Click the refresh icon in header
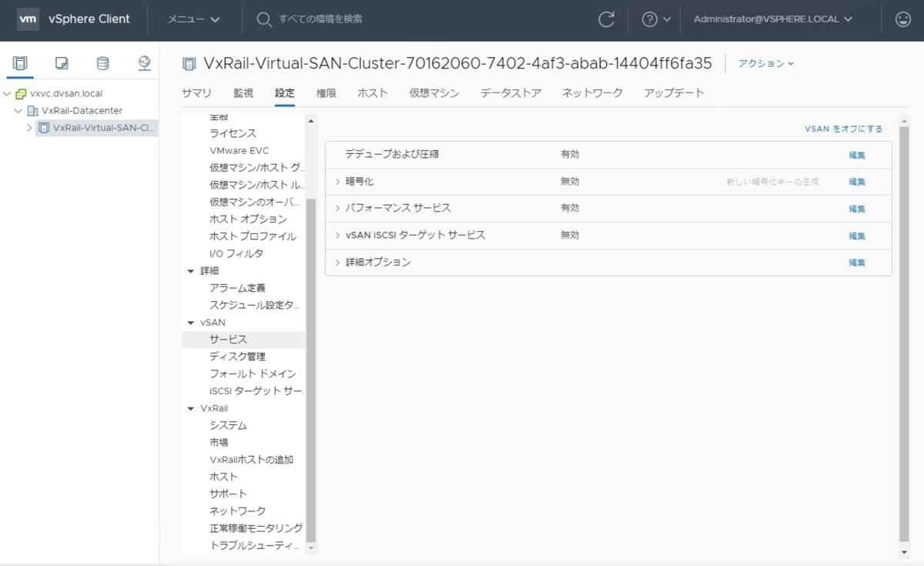924x566 pixels. 607,19
